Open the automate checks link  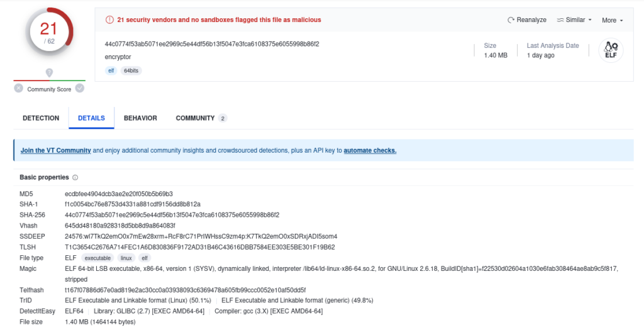coord(370,151)
